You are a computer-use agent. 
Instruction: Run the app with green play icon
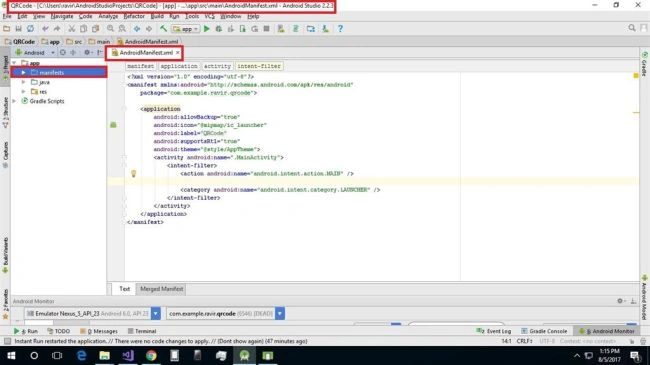tap(206, 29)
